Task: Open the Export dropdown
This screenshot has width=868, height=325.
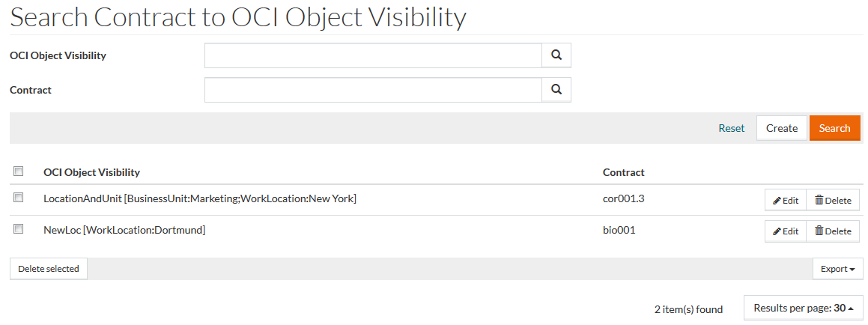Action: pos(837,269)
